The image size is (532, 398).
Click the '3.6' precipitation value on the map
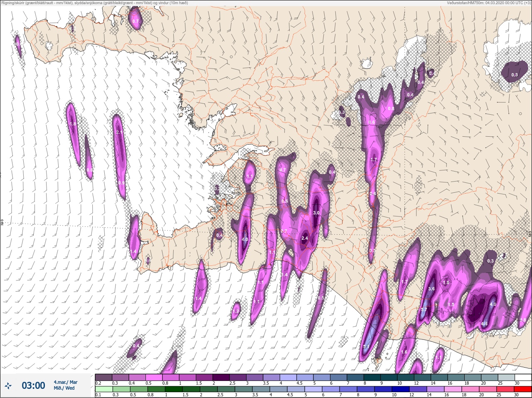431,289
